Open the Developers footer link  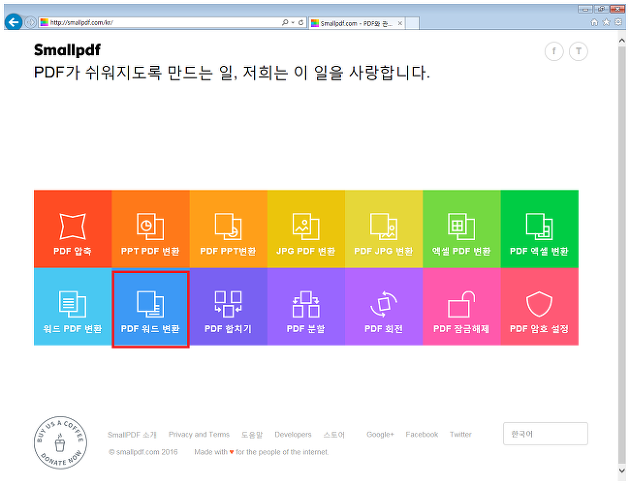pyautogui.click(x=293, y=435)
